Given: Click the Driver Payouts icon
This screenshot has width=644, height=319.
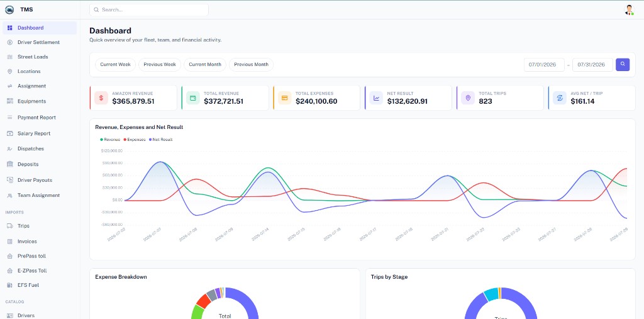Looking at the screenshot, I should click(10, 180).
